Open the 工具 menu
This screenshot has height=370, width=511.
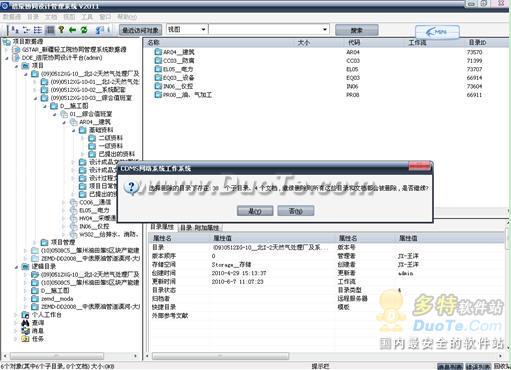point(87,17)
